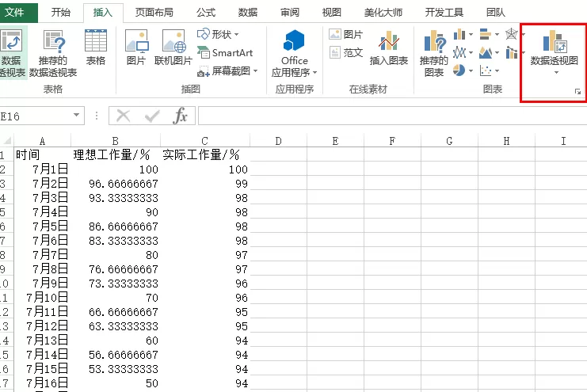The height and width of the screenshot is (392, 587).
Task: Select the cell 理想工作量/%
Action: [116, 154]
